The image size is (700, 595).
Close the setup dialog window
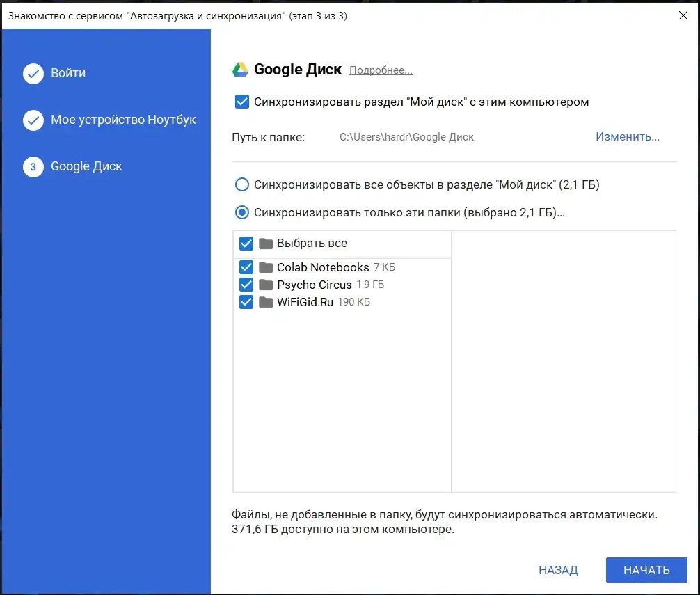point(683,15)
